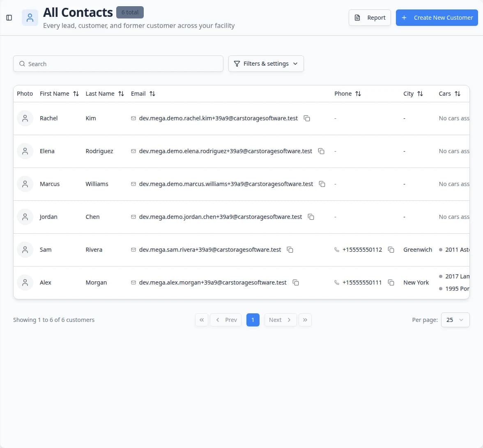Click Sam Rivera's email text

[210, 250]
